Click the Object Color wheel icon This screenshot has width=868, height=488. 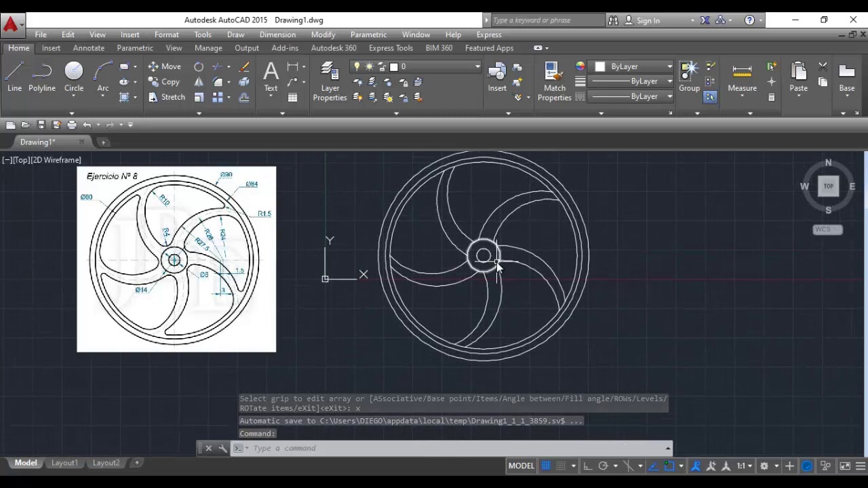[x=580, y=66]
